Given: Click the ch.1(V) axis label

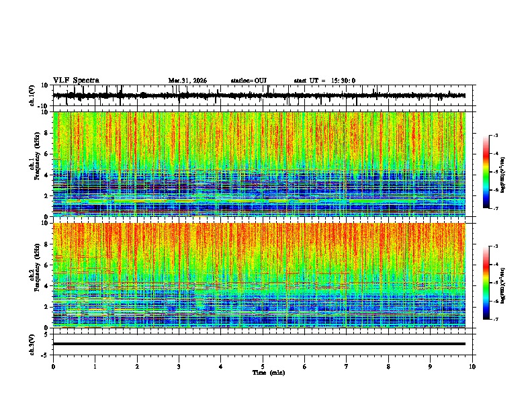Looking at the screenshot, I should [32, 95].
